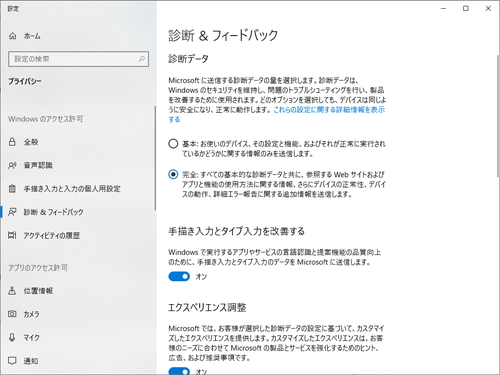Click the プライバシー sidebar title
Viewport: 500px width, 375px height.
pyautogui.click(x=25, y=81)
